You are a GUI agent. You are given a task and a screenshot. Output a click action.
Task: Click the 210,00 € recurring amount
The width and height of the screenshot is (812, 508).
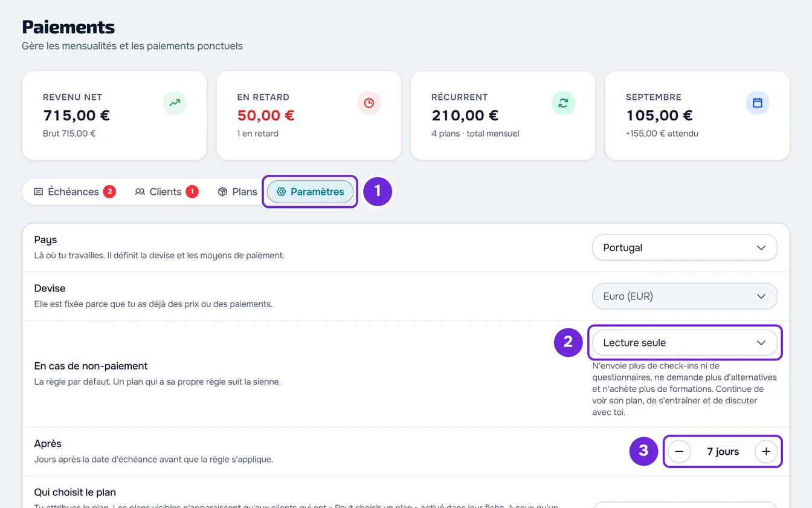[x=465, y=116]
